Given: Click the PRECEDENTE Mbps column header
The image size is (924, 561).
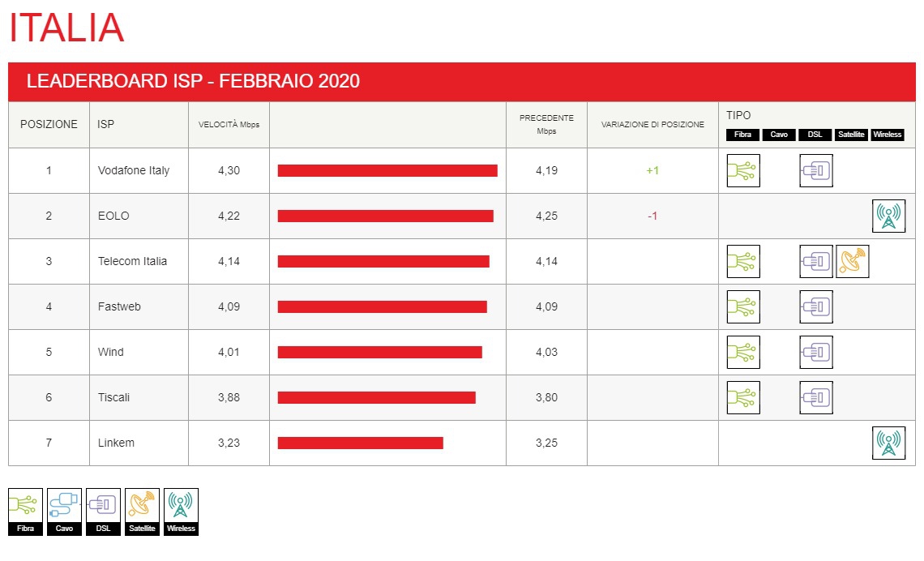Looking at the screenshot, I should tap(546, 124).
